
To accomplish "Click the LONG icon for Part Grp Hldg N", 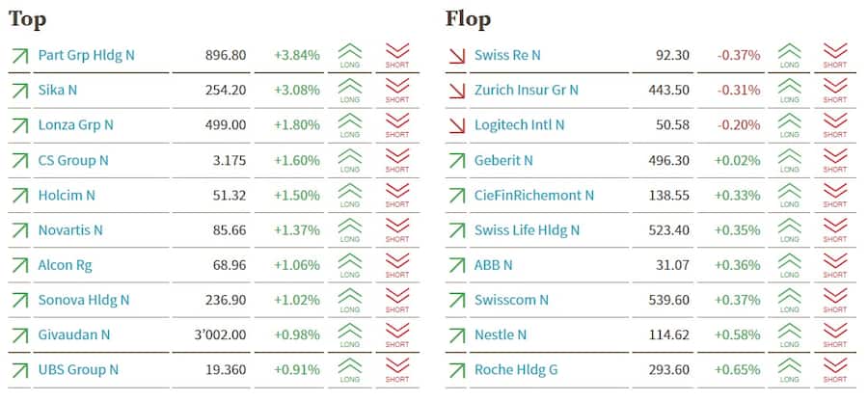I will [x=350, y=55].
